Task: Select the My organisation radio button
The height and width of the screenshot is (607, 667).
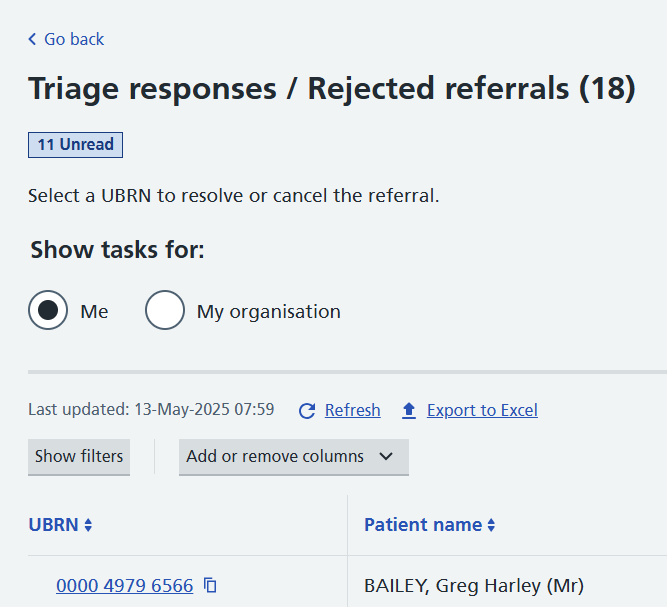Action: [x=165, y=310]
